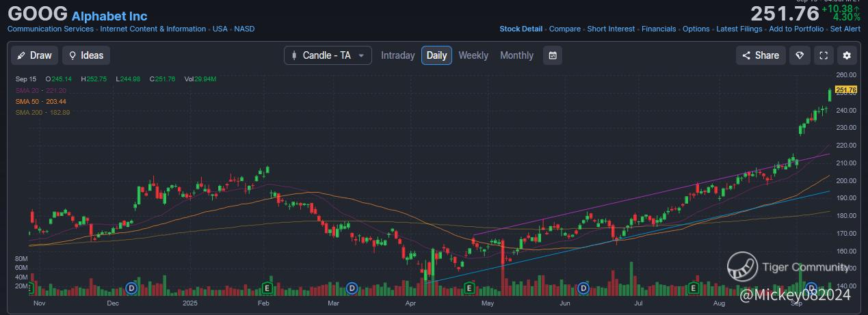Viewport: 868px width, 315px height.
Task: Click the Vol 29.94M reading
Action: (x=200, y=79)
